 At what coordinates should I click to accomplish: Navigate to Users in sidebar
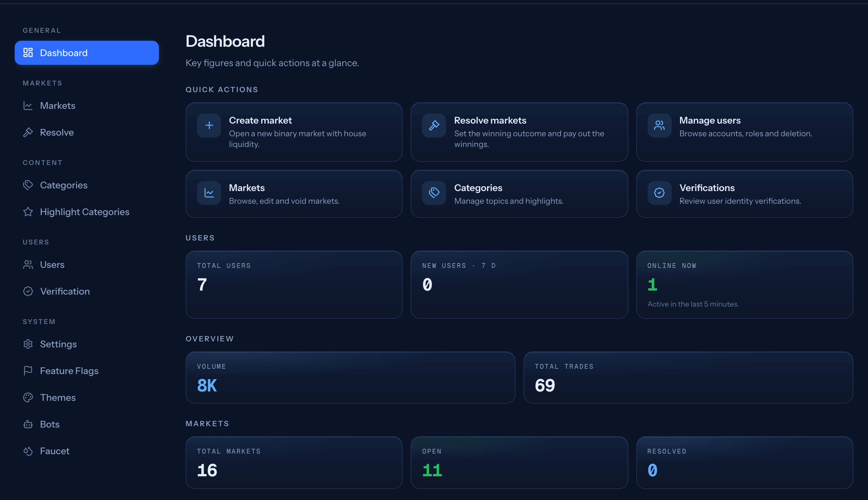coord(86,265)
